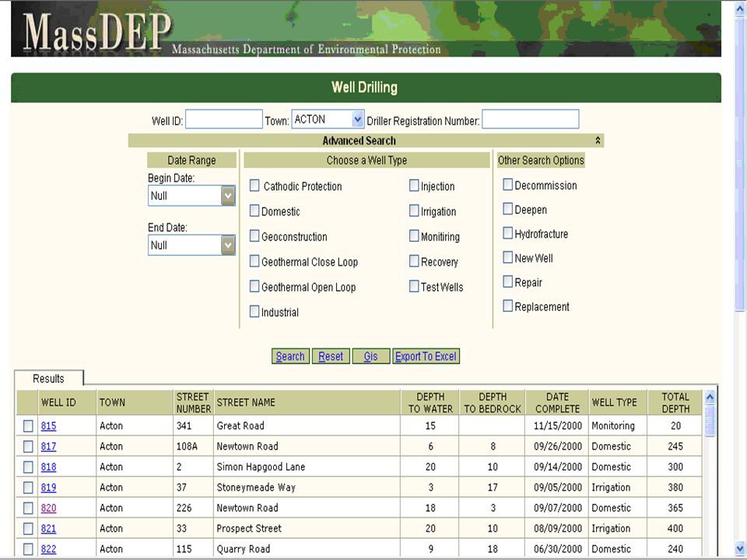Click the DEPTH TO WATER column header
The image size is (747, 560).
point(430,402)
